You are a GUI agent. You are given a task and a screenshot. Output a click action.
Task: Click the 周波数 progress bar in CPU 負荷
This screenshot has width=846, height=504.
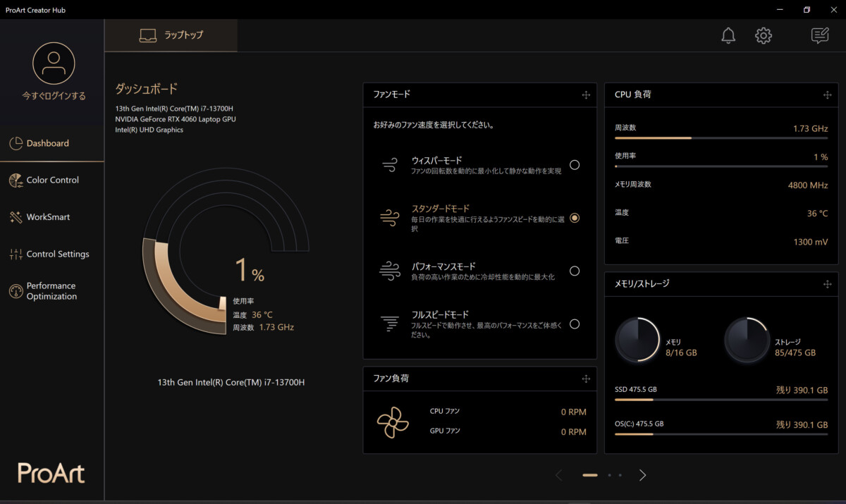tap(721, 138)
